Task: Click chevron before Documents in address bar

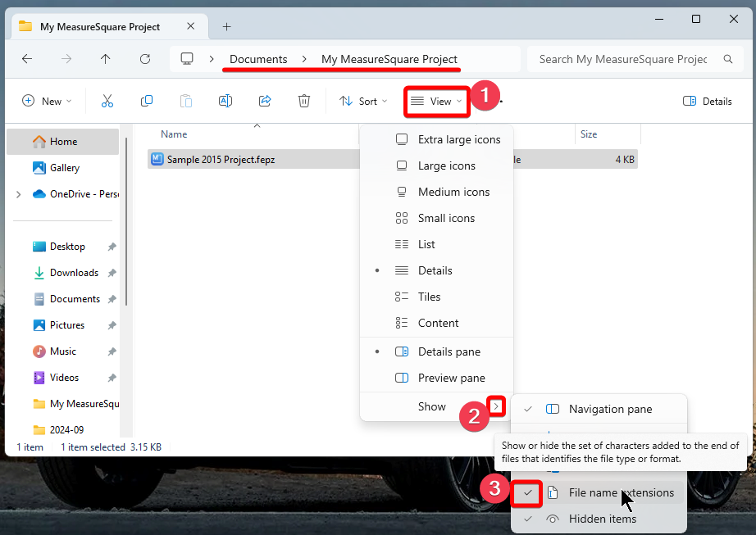Action: pyautogui.click(x=212, y=59)
